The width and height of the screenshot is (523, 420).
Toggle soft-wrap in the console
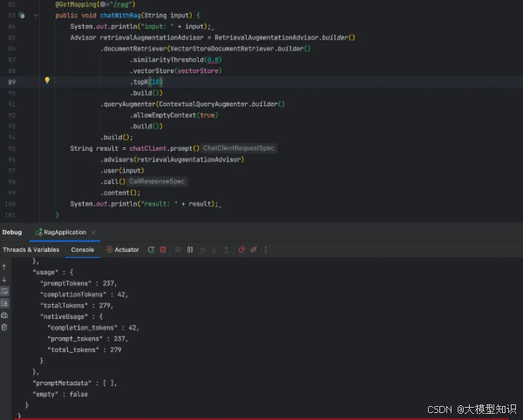coord(4,291)
